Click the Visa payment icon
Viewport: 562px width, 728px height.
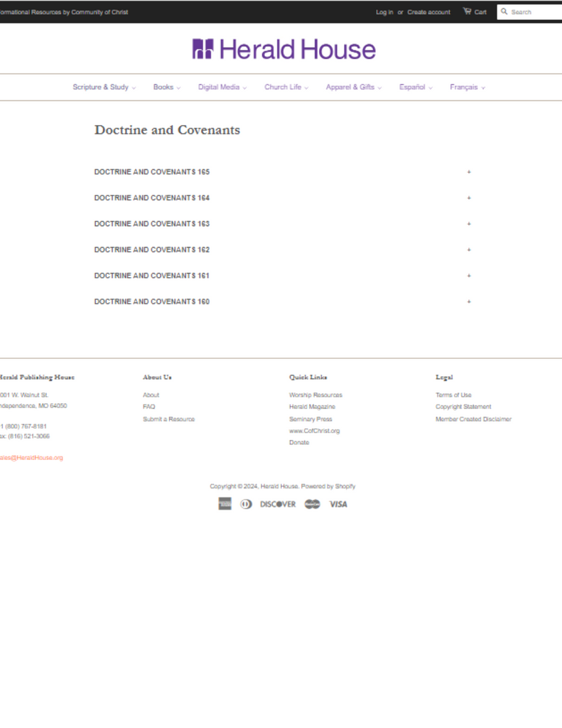click(338, 504)
